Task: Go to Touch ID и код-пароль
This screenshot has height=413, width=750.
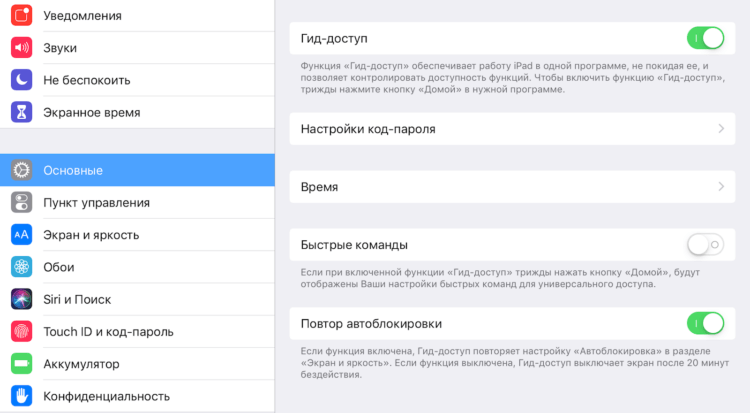Action: (x=137, y=331)
